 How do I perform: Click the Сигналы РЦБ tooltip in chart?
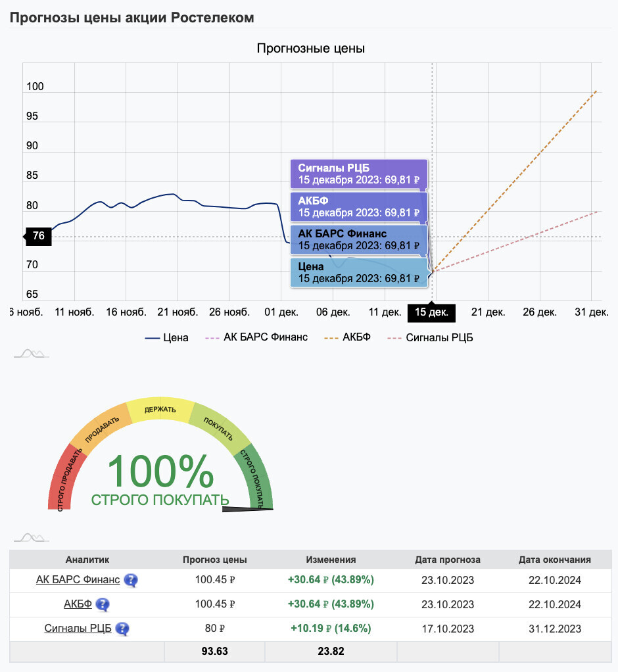(x=359, y=174)
